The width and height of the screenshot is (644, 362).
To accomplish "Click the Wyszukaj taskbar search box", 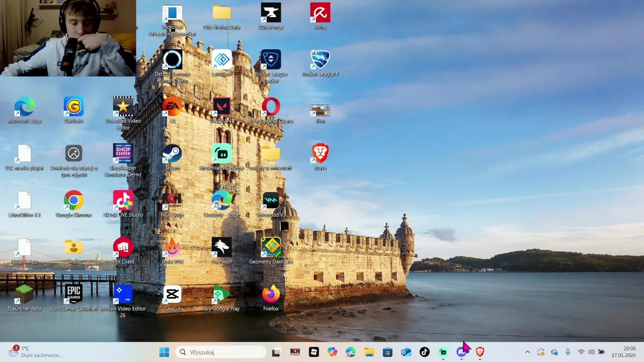I will point(220,352).
